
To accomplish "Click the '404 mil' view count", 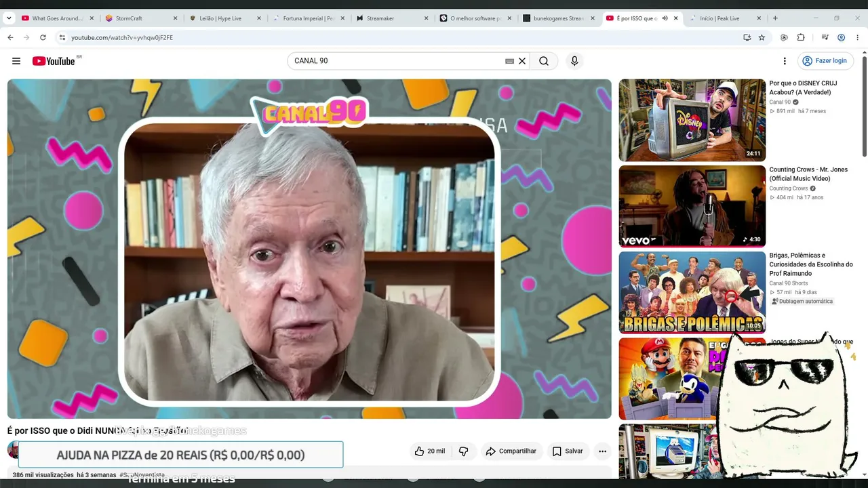I will 785,197.
